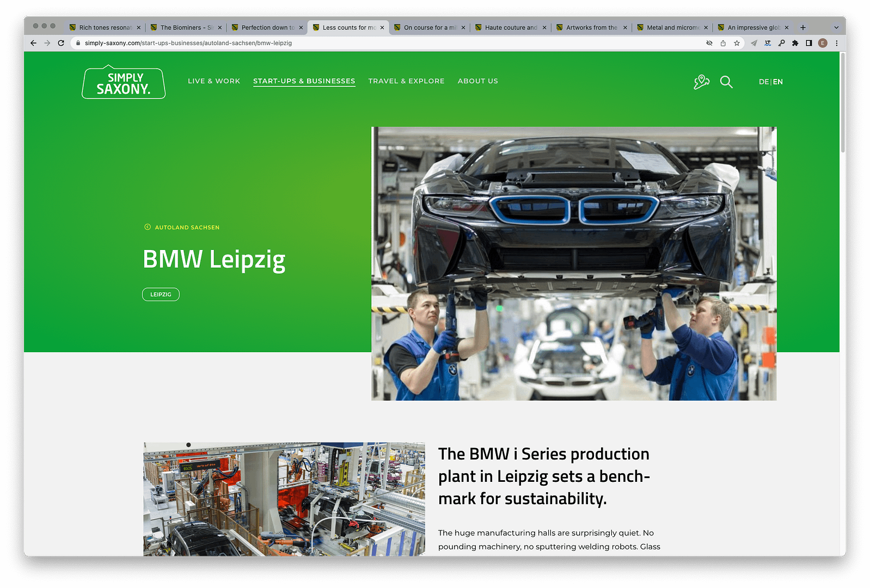Open the key password extension icon
Screen dimensions: 870x588
coord(781,43)
